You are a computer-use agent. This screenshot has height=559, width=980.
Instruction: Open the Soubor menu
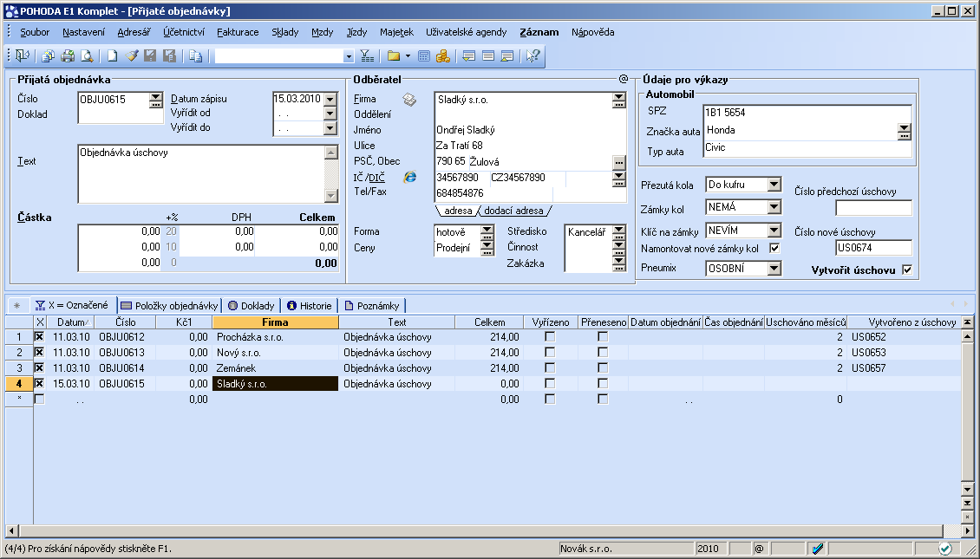click(35, 32)
